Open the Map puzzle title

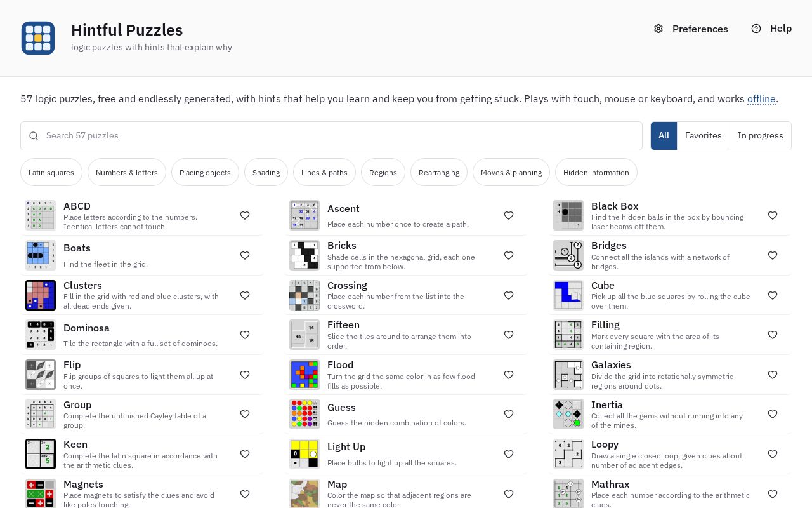pyautogui.click(x=337, y=485)
